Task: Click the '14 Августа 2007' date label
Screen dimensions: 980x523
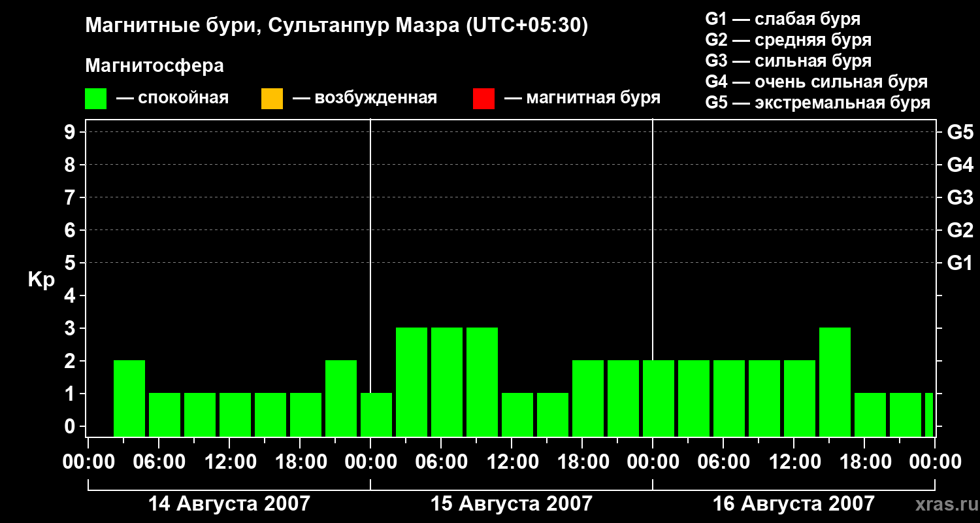Action: [x=229, y=504]
